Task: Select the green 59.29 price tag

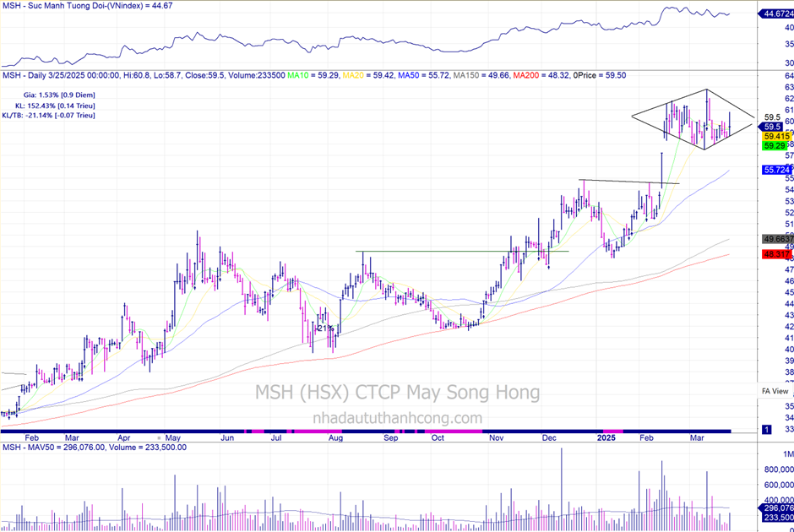Action: tap(775, 146)
